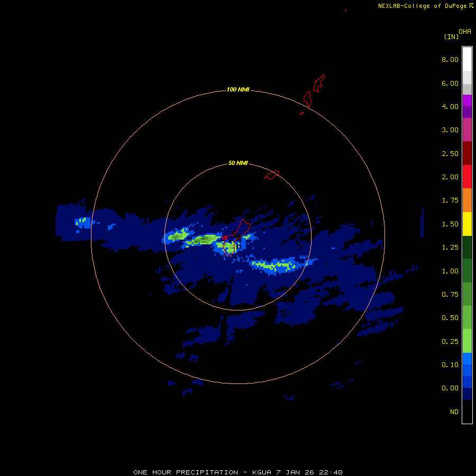Image resolution: width=476 pixels, height=476 pixels.
Task: Click the 0.10 legend value
Action: 450,365
